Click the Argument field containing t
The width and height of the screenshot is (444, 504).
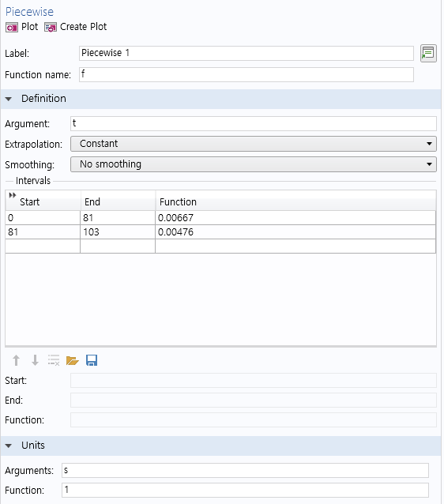click(x=254, y=124)
